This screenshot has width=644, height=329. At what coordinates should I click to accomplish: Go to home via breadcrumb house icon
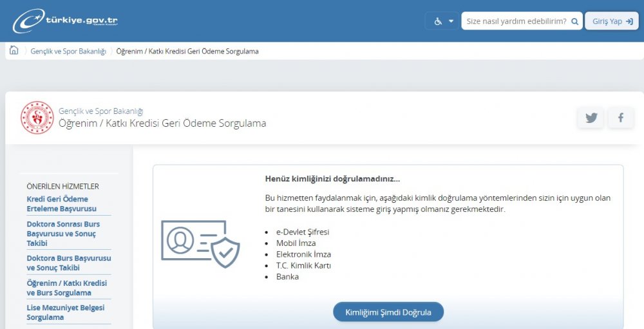pyautogui.click(x=14, y=50)
